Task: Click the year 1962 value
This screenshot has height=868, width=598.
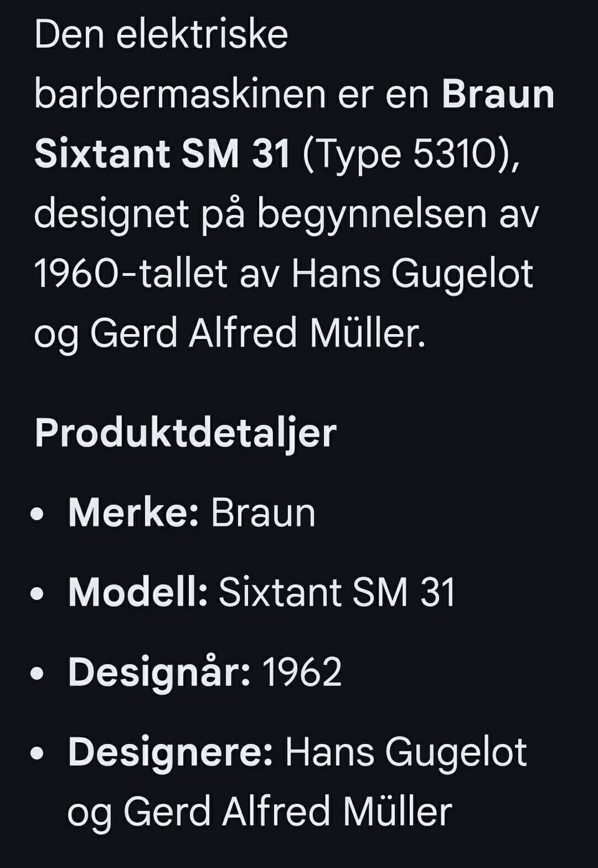Action: 302,672
